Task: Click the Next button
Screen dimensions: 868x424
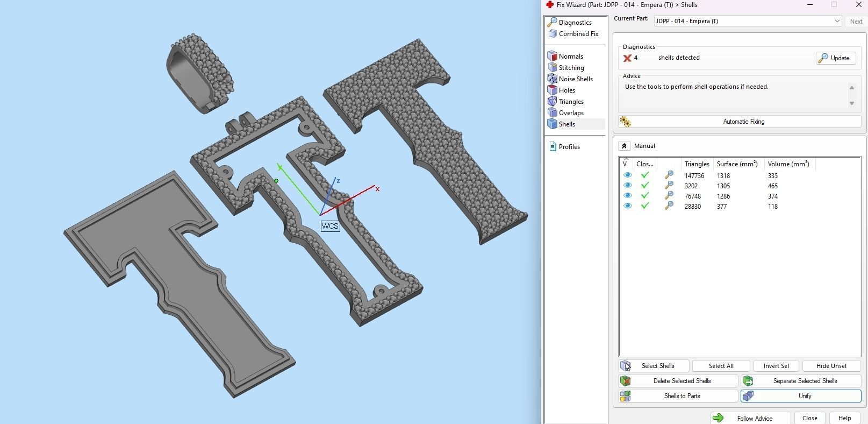Action: pyautogui.click(x=856, y=22)
